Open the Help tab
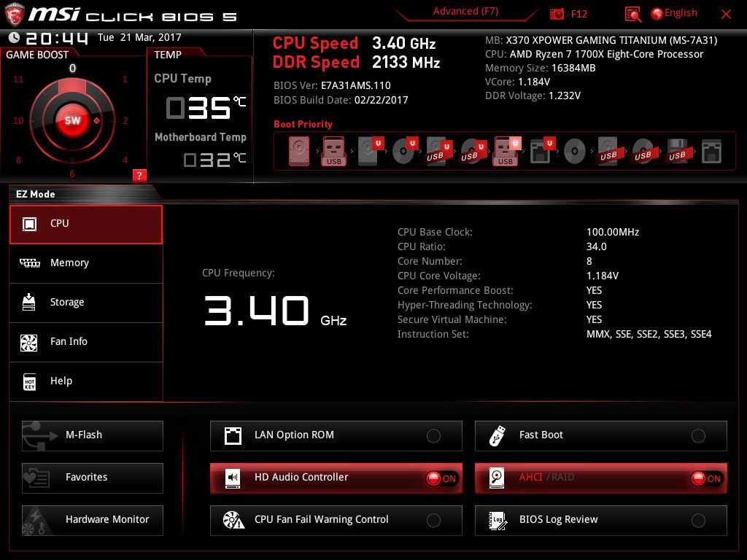Viewport: 747px width, 560px height. [86, 381]
